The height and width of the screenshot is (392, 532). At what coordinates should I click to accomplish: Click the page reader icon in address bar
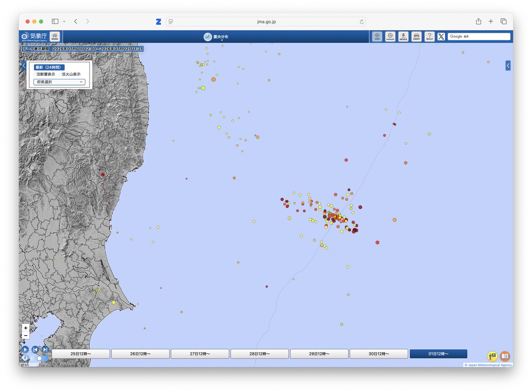(171, 22)
